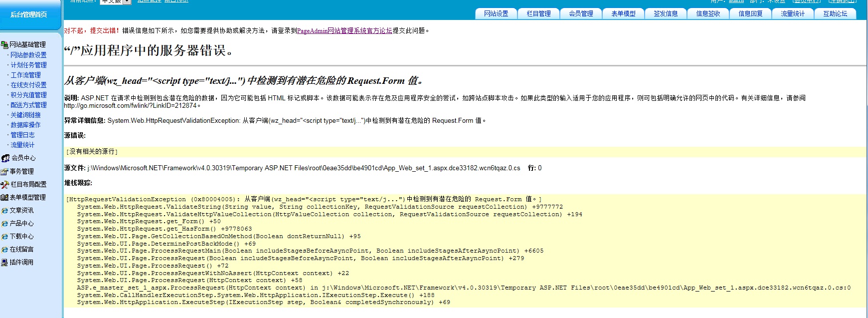Click the 网站基础管理 icon in the sidebar
This screenshot has height=318, width=868.
click(4, 45)
